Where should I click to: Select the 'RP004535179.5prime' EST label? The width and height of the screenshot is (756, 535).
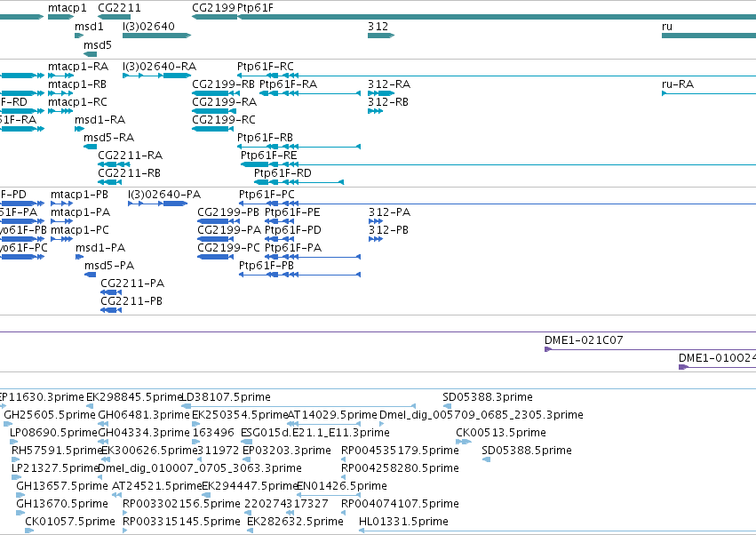click(400, 450)
